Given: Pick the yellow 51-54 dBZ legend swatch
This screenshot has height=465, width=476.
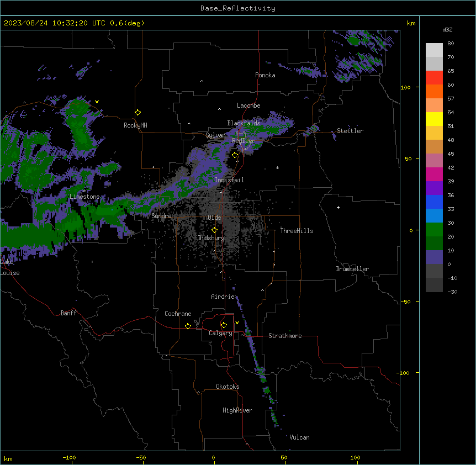Looking at the screenshot, I should pyautogui.click(x=434, y=119).
